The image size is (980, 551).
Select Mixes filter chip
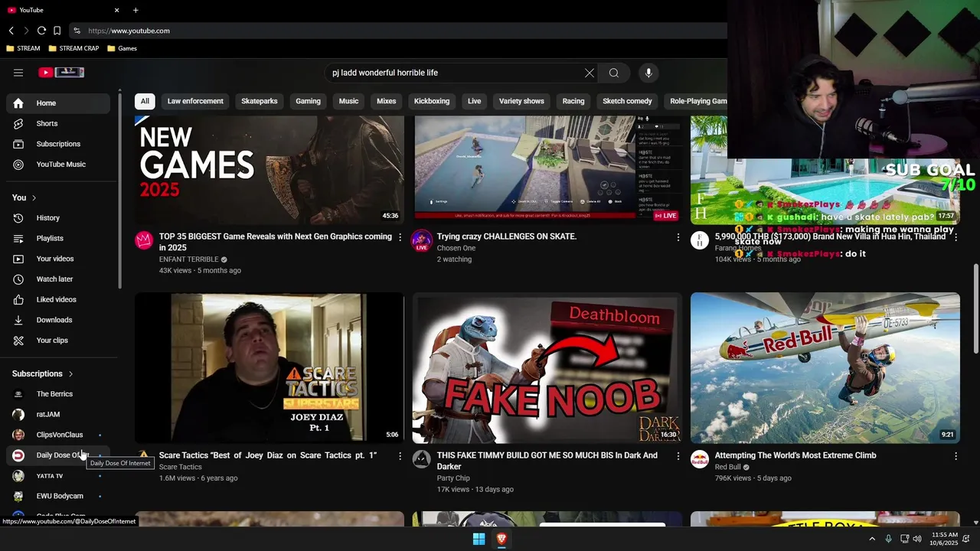point(387,101)
